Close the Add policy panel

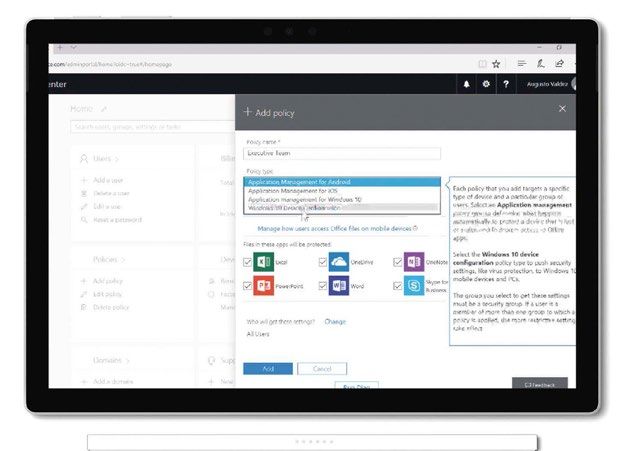pos(562,109)
